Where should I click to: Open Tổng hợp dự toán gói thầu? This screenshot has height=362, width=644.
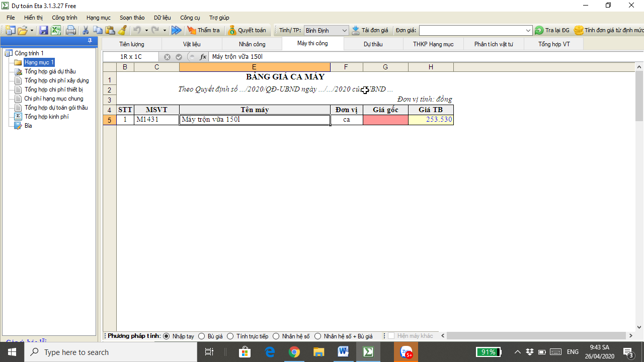click(56, 108)
